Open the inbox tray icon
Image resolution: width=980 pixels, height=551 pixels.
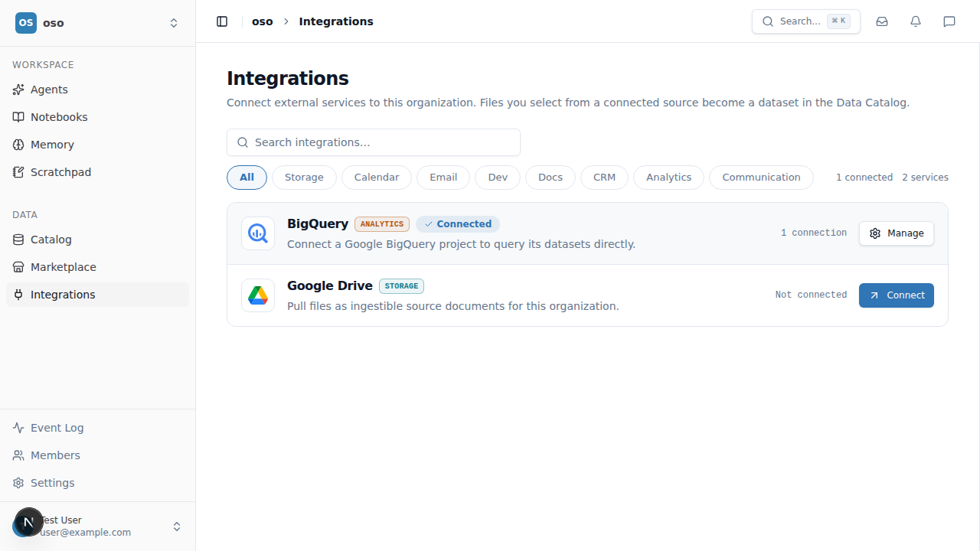(882, 21)
